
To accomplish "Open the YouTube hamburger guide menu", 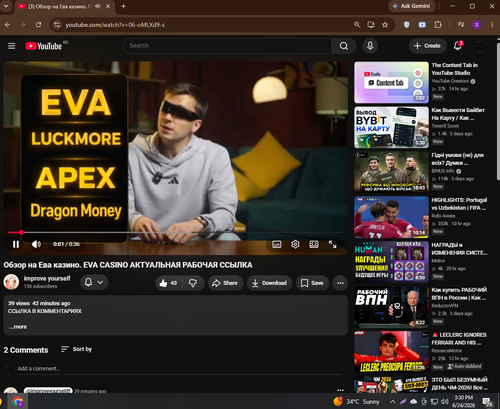I will [x=12, y=46].
